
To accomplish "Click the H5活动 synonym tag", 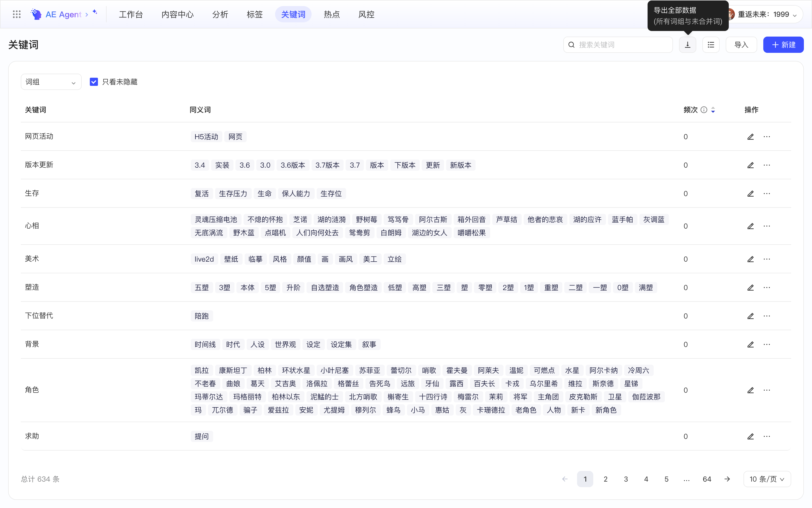I will pyautogui.click(x=206, y=137).
